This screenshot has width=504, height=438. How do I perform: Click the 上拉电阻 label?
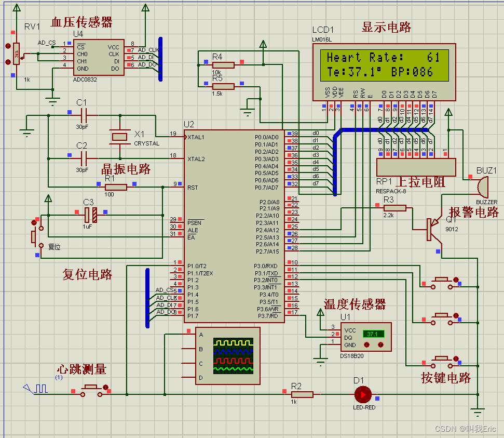click(420, 182)
